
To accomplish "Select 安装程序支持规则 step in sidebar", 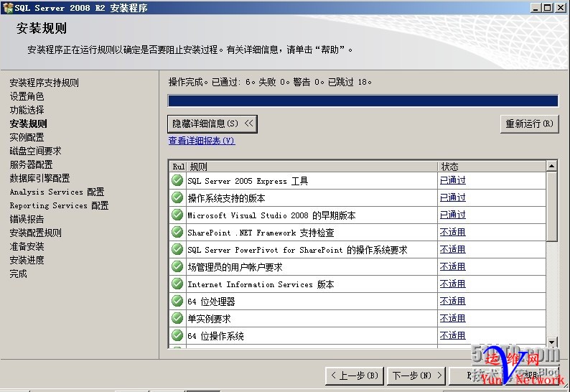I will (44, 83).
